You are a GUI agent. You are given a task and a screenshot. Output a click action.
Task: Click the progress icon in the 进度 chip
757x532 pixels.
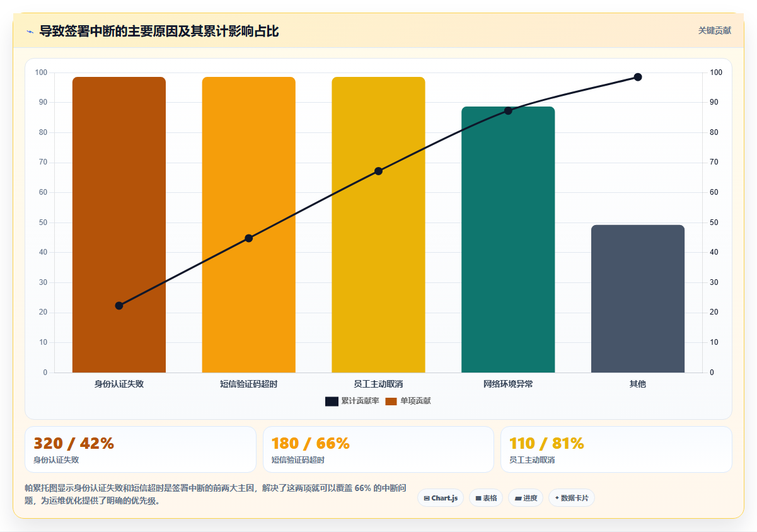coord(518,499)
